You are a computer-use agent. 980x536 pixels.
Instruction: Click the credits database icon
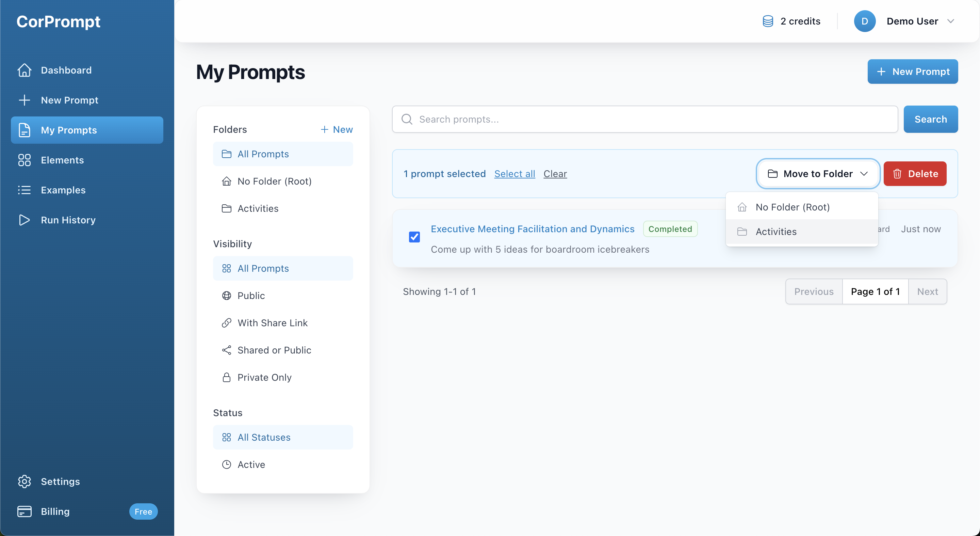768,21
